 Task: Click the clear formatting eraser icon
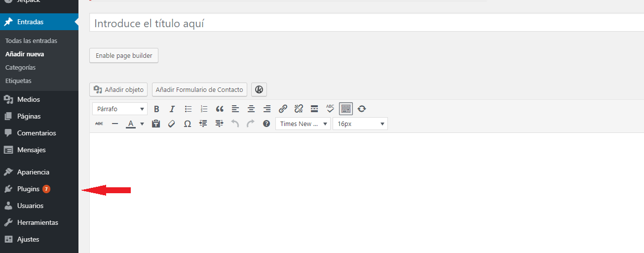[x=172, y=124]
